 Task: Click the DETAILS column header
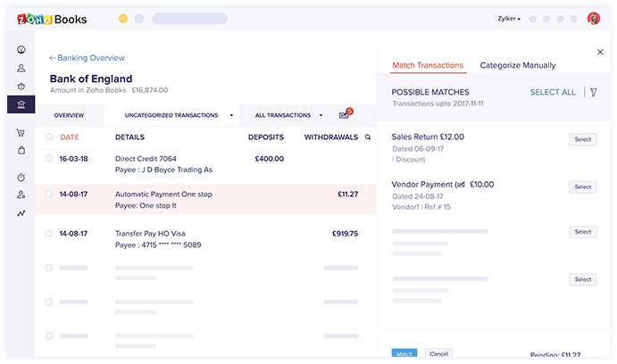[x=129, y=137]
